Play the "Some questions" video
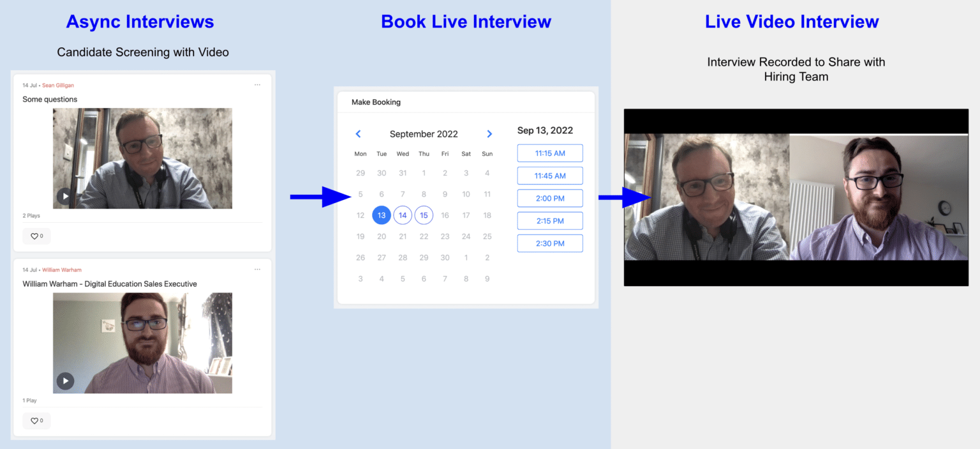 click(65, 196)
